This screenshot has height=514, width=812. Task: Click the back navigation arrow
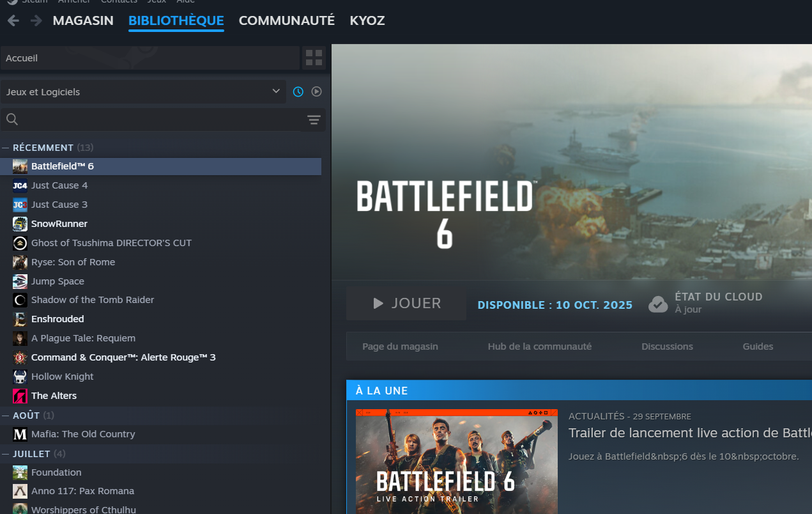tap(13, 20)
